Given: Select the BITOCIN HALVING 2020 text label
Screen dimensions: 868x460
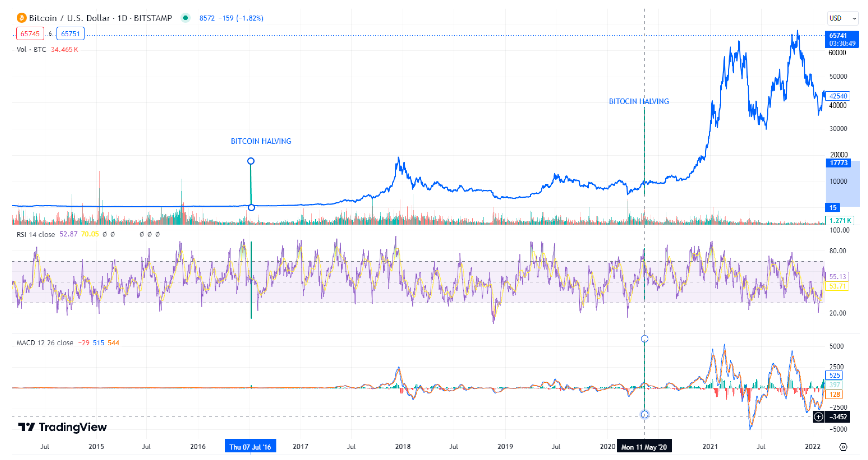Looking at the screenshot, I should [639, 101].
